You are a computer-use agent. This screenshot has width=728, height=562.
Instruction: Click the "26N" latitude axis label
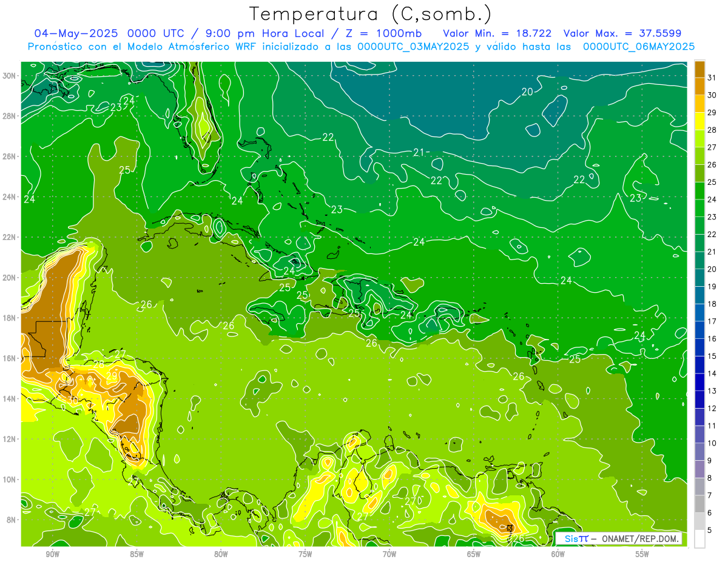[x=8, y=156]
